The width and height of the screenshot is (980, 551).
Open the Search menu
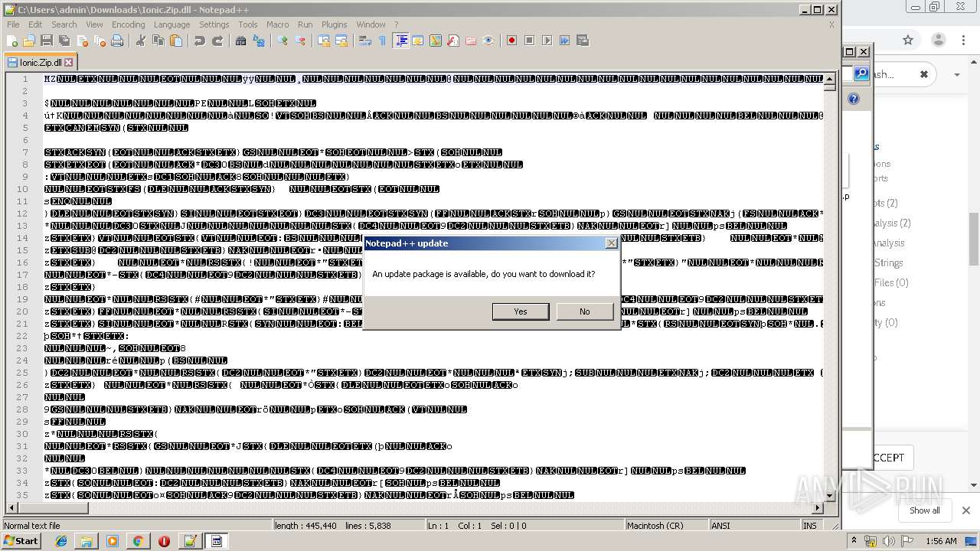64,24
